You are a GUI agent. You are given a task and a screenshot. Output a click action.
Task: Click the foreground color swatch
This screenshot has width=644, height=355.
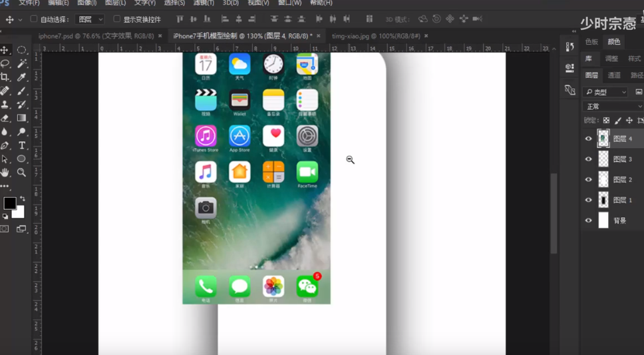9,202
